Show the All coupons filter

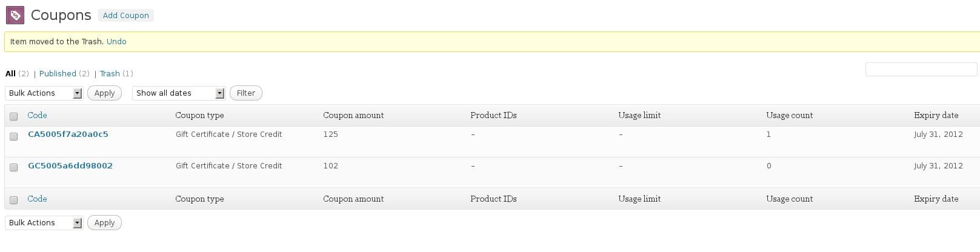10,74
